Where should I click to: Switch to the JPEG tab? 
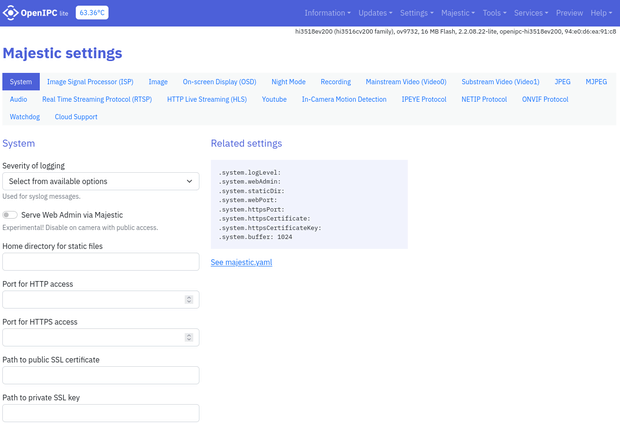pyautogui.click(x=563, y=82)
